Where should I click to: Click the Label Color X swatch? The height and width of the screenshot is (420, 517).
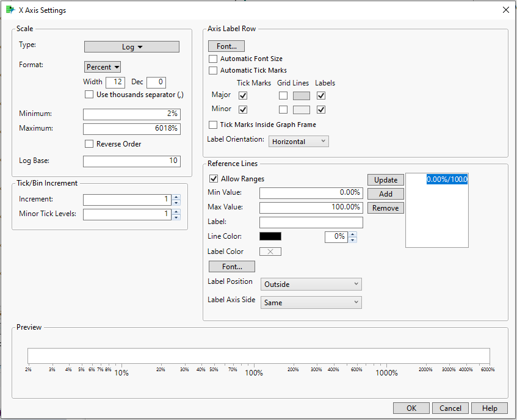[270, 252]
